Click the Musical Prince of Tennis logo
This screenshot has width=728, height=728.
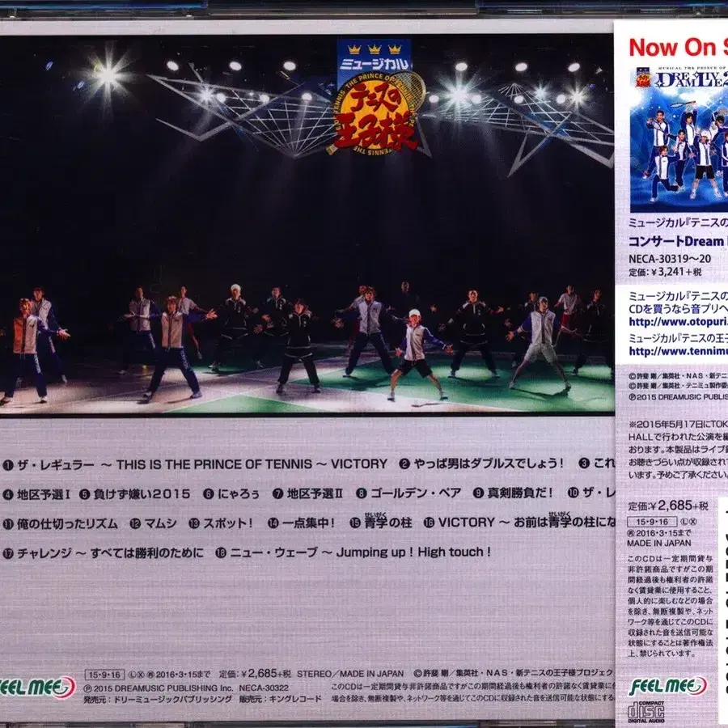376,96
